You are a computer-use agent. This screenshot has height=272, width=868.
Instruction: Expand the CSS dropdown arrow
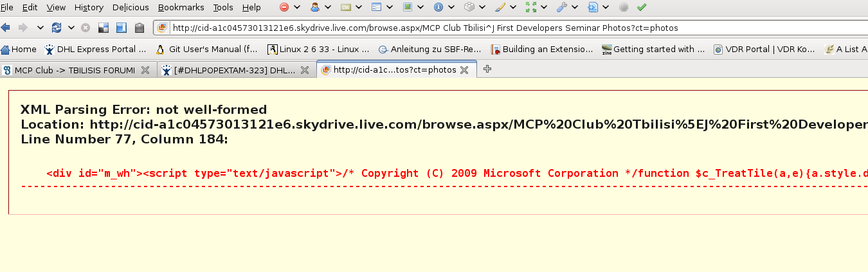[x=359, y=8]
